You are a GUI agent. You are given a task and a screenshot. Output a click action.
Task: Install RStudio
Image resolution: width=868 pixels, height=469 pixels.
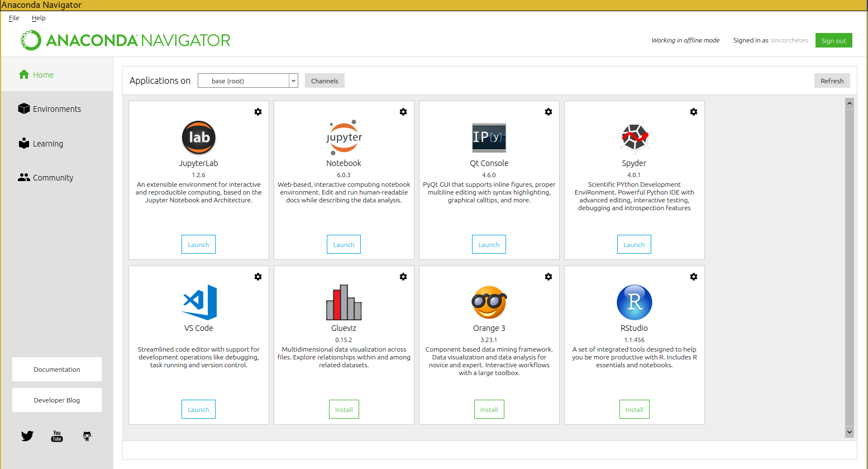tap(634, 410)
